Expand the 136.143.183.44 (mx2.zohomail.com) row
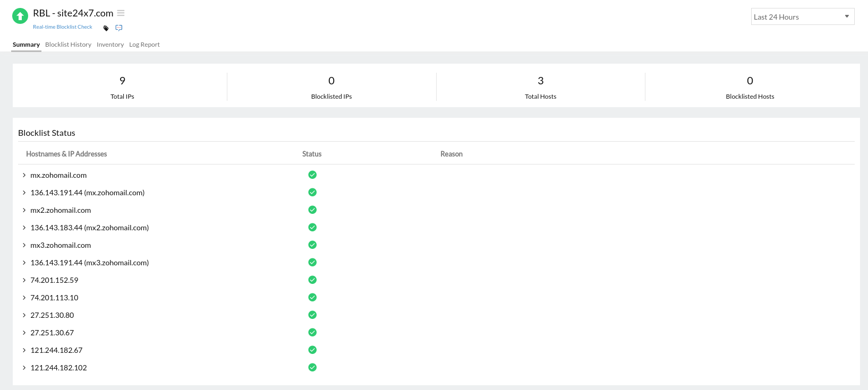Viewport: 868px width, 390px height. 24,228
